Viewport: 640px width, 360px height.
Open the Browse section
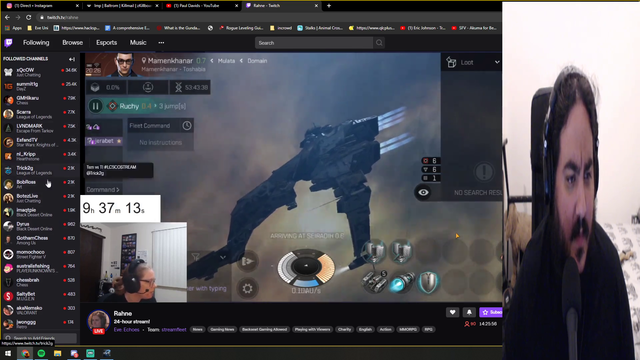pos(72,42)
